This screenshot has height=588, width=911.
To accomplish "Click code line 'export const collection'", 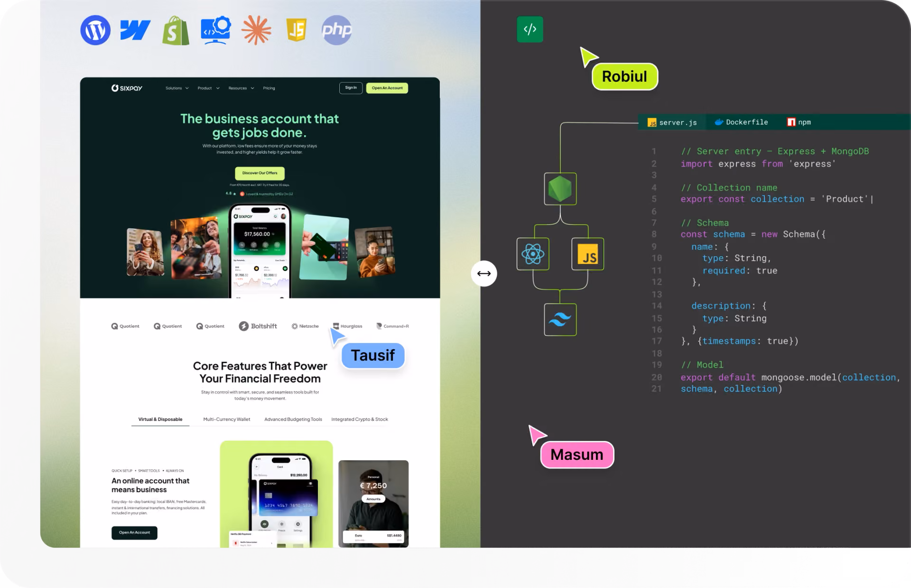I will point(777,199).
